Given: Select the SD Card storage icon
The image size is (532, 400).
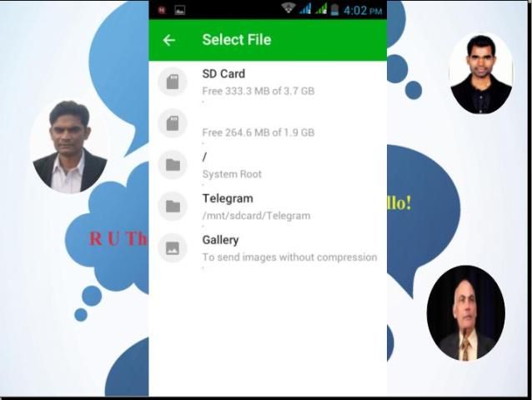Looking at the screenshot, I should tap(173, 82).
